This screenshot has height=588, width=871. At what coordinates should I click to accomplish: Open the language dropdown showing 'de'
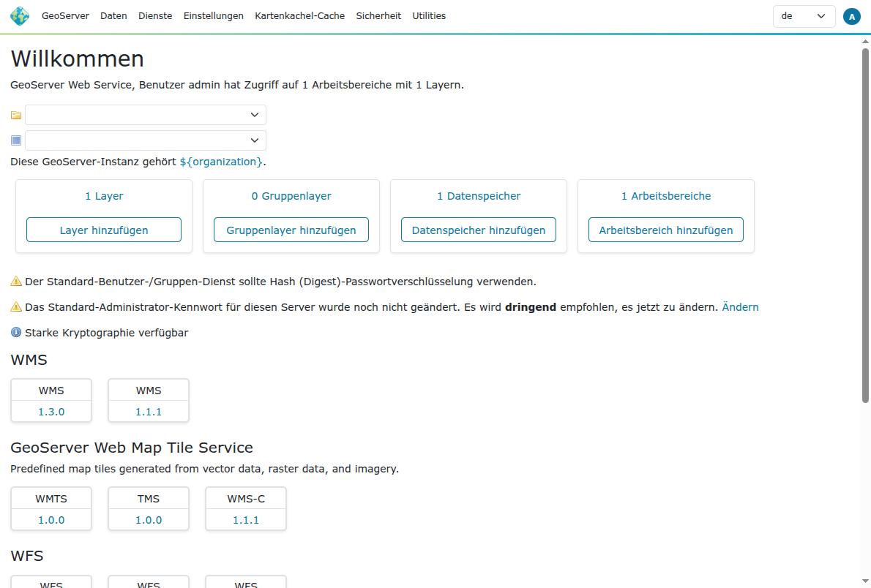[x=804, y=15]
